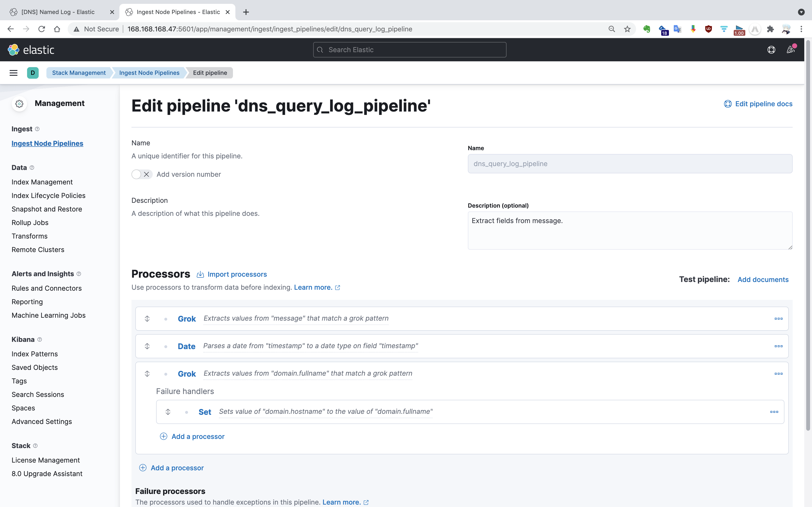Screen dimensions: 812x507
Task: Open Index Management in sidebar
Action: (x=42, y=182)
